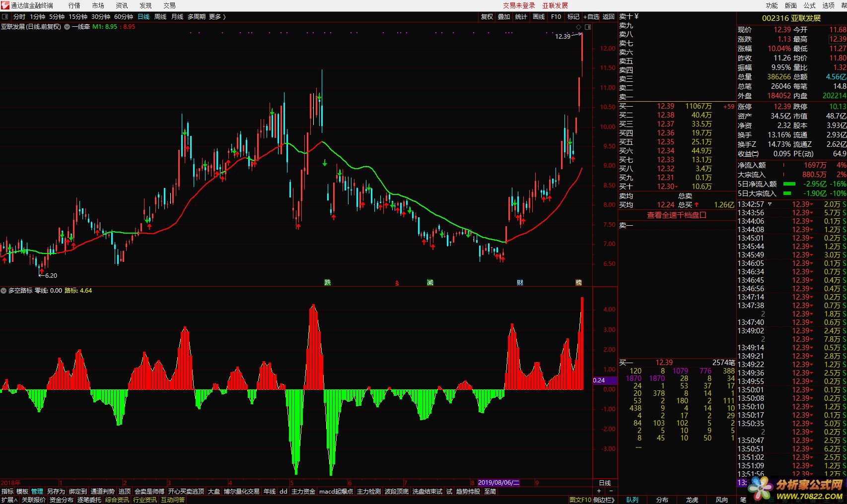Select the 管理 tab in bottom bar
The height and width of the screenshot is (504, 847).
[37, 492]
